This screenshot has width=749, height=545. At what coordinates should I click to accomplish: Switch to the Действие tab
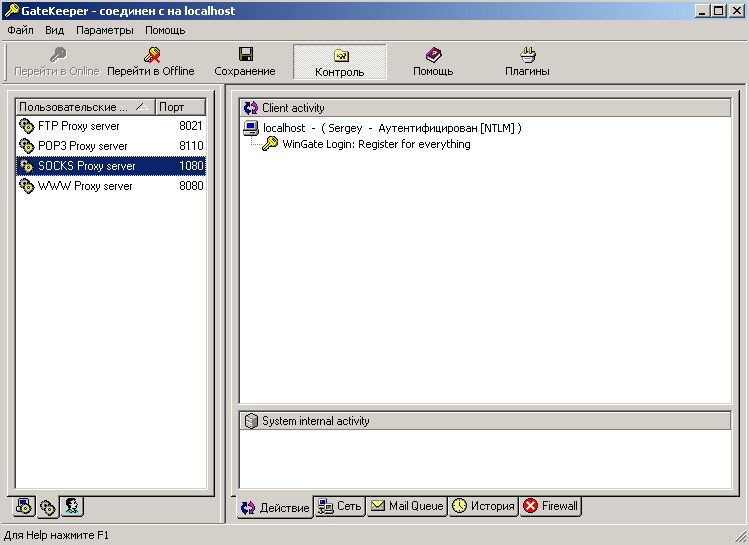click(275, 507)
